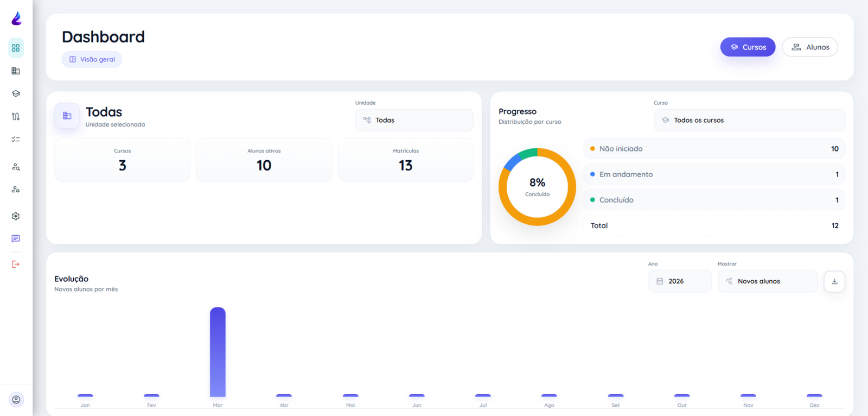The height and width of the screenshot is (416, 868).
Task: Open the user profile avatar icon
Action: 16,400
